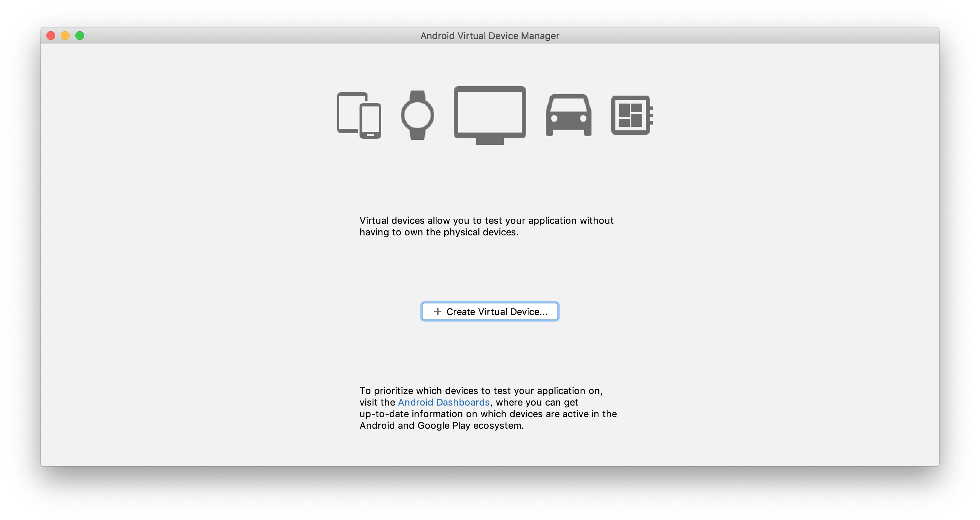The height and width of the screenshot is (520, 980).
Task: Select the smartwatch device icon
Action: (x=418, y=115)
